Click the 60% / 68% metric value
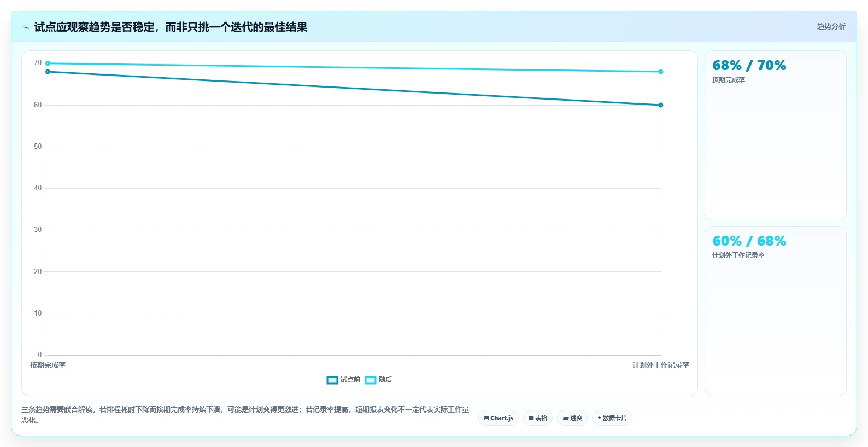868x447 pixels. (749, 241)
